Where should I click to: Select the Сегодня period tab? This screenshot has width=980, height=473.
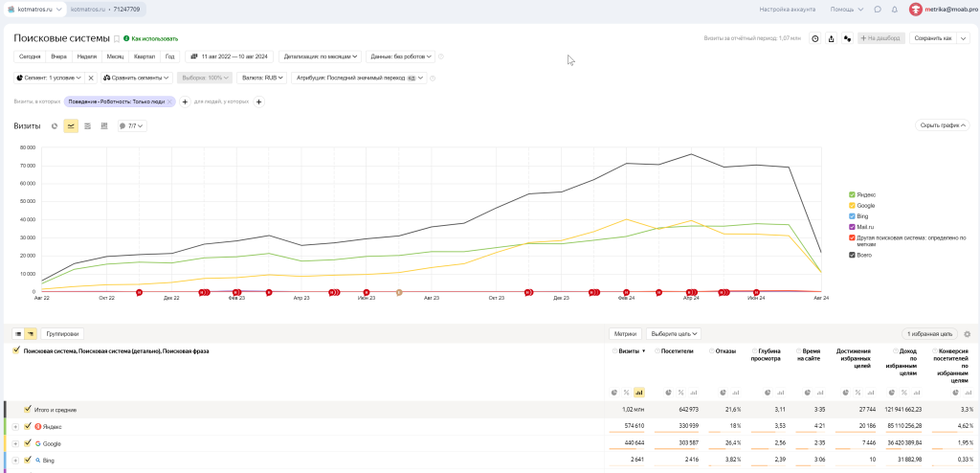(x=30, y=56)
